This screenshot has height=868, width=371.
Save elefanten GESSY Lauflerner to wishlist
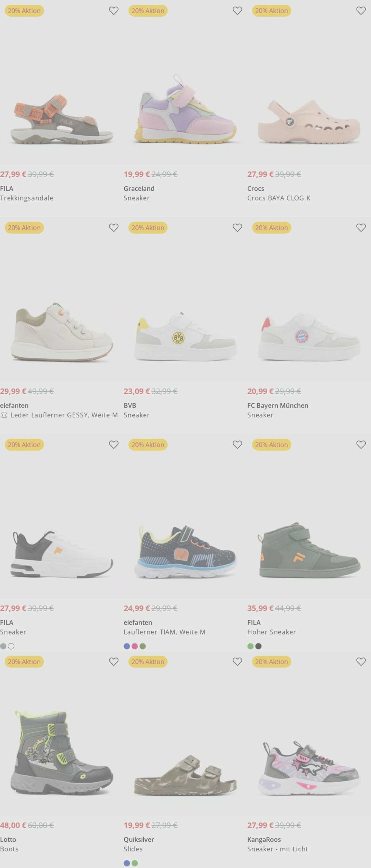click(114, 228)
